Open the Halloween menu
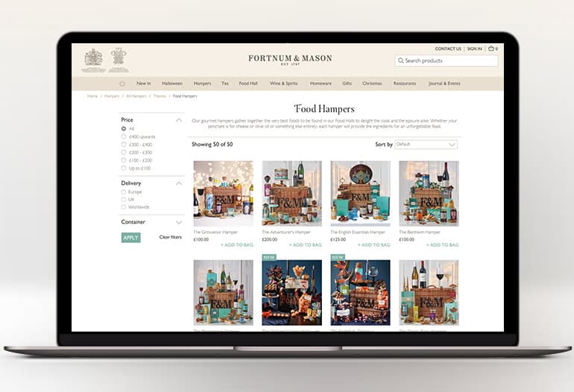This screenshot has width=574, height=392. coord(172,83)
